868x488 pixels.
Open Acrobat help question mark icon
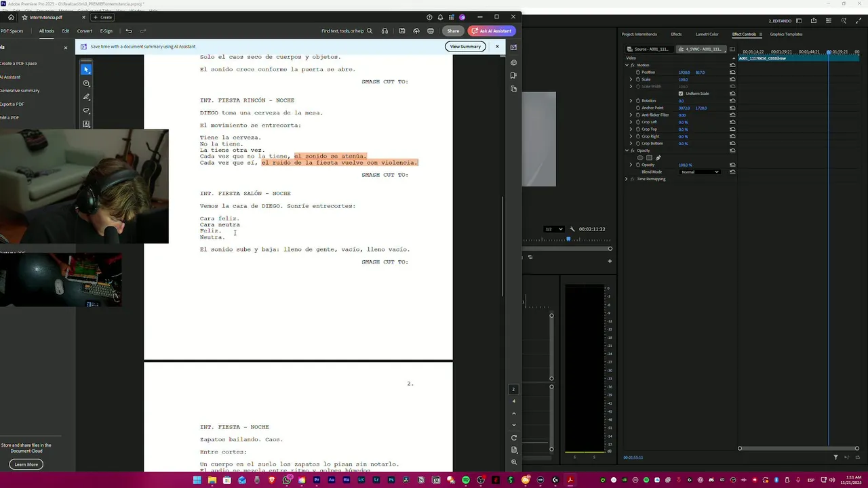tap(429, 17)
